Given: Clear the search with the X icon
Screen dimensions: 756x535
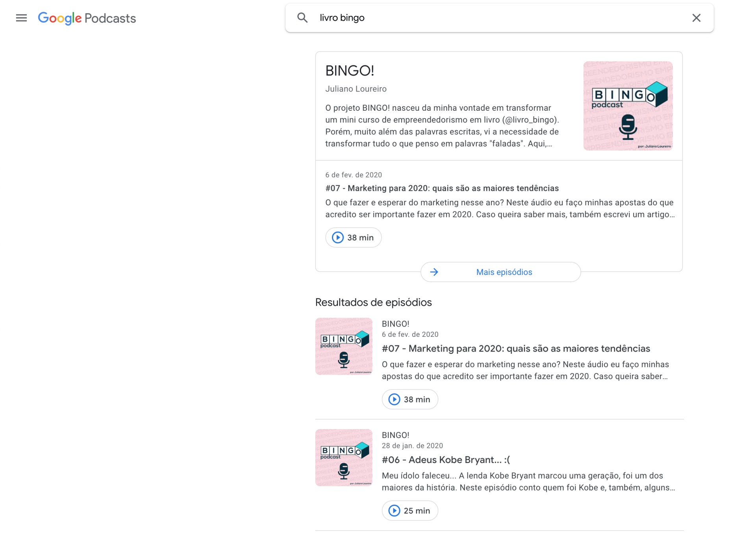Looking at the screenshot, I should tap(696, 18).
